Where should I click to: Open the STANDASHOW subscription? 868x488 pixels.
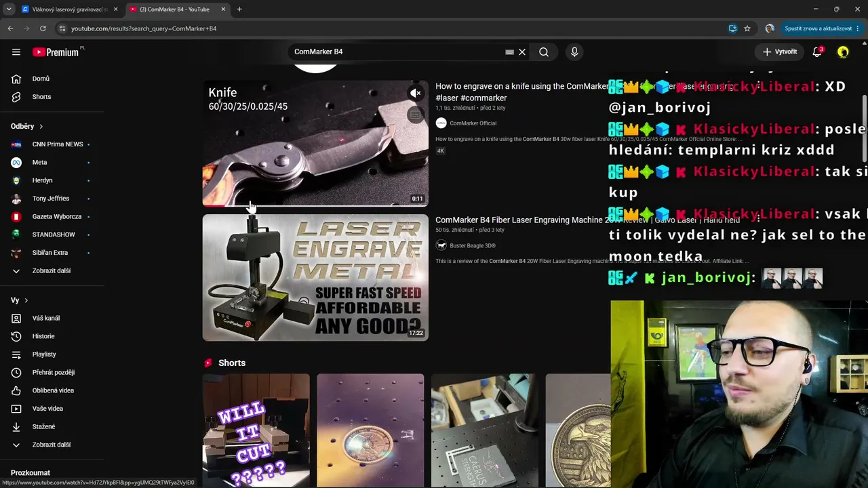click(x=52, y=235)
